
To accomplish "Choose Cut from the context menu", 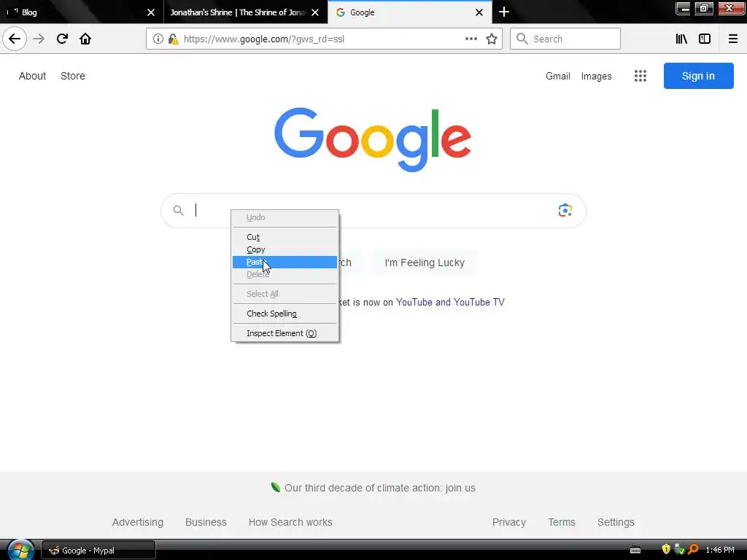I will tap(285, 237).
